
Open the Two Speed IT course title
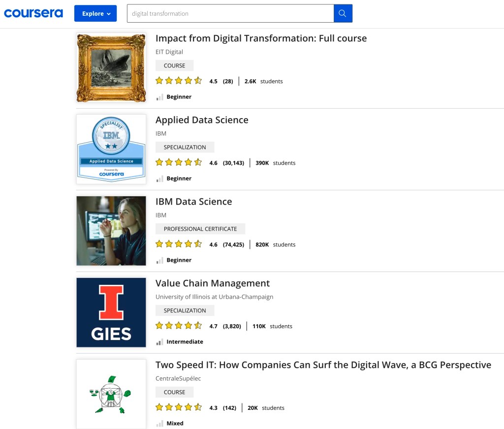(x=323, y=365)
